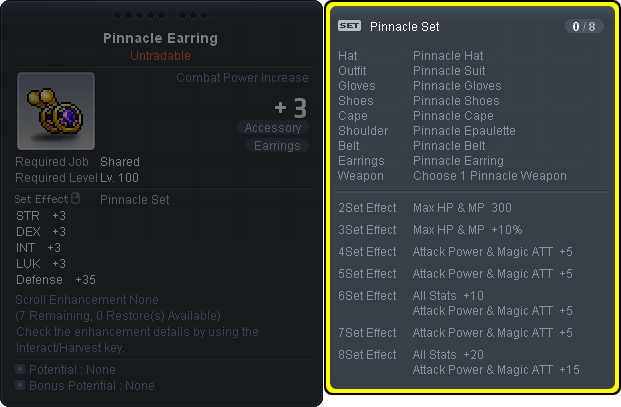This screenshot has width=621, height=407.
Task: Select the Accessory category tag
Action: coord(273,128)
